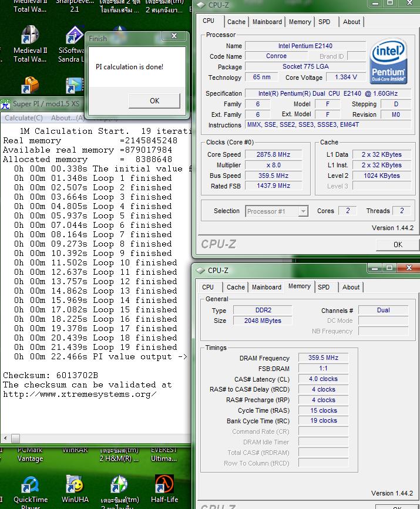
Task: Open About tab in upper CPU-Z window
Action: click(x=351, y=22)
